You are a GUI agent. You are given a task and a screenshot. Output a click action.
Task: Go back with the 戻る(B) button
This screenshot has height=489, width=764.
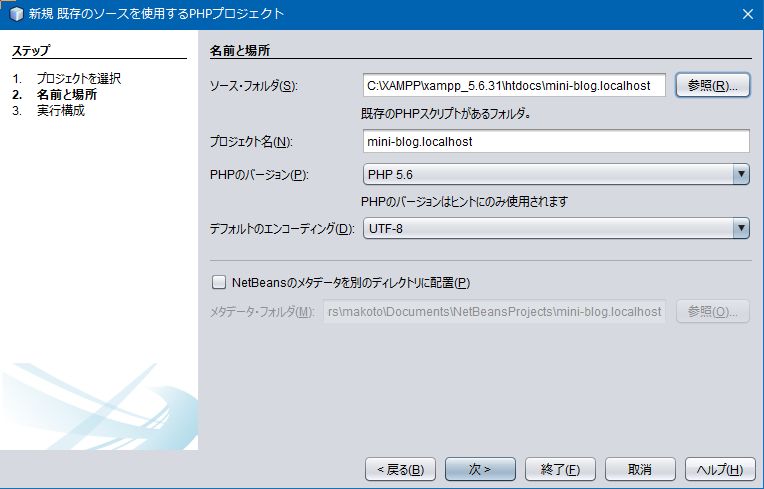point(401,470)
